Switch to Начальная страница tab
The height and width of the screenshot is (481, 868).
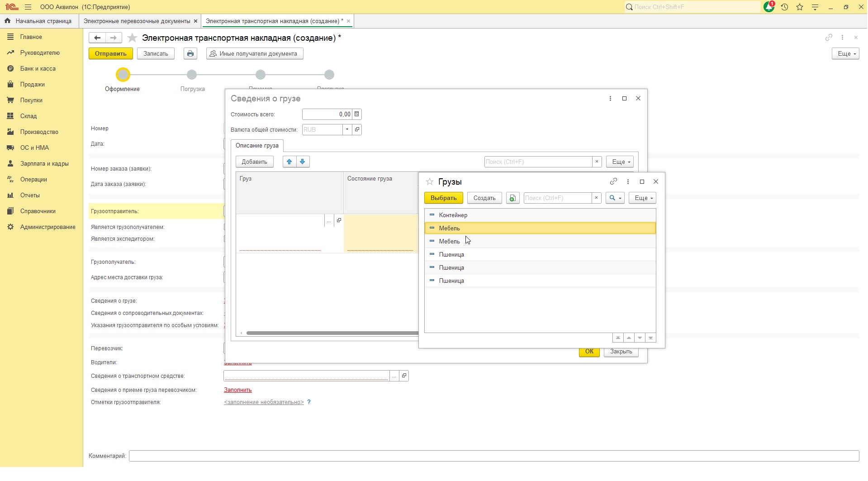coord(39,21)
